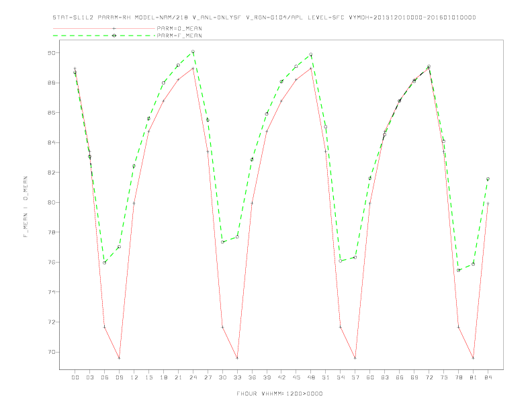Click y-axis tick label 88
This screenshot has width=532, height=411.
tap(51, 83)
